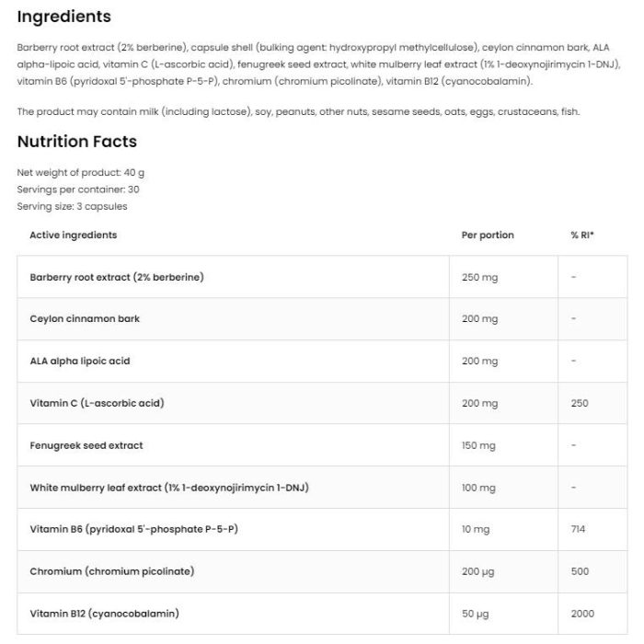This screenshot has height=644, width=644.
Task: Select the Barberry root extract row label
Action: (117, 277)
